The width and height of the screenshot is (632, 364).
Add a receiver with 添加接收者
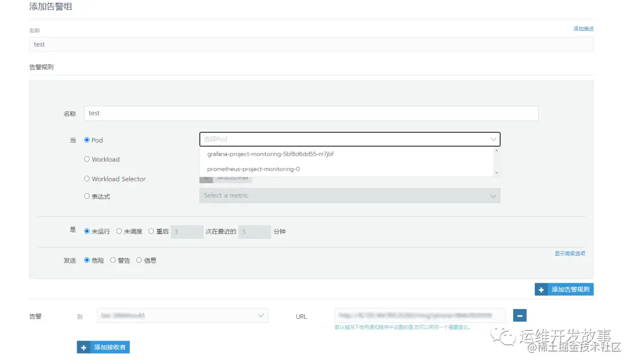coord(104,347)
